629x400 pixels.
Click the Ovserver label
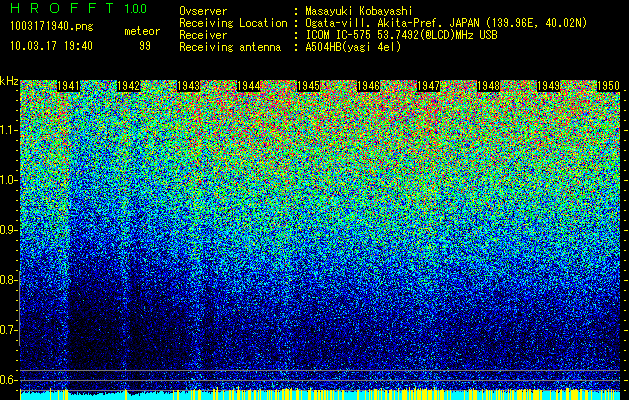pos(203,11)
